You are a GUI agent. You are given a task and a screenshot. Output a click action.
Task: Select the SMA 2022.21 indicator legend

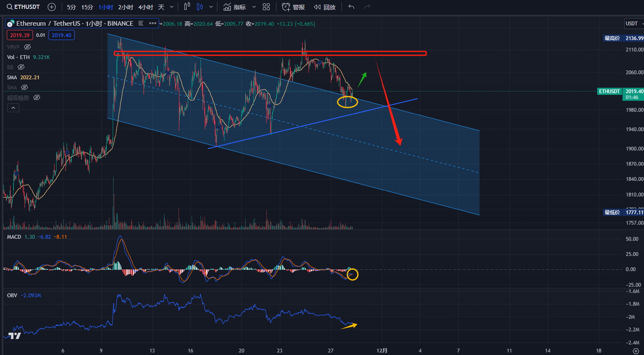(x=23, y=78)
